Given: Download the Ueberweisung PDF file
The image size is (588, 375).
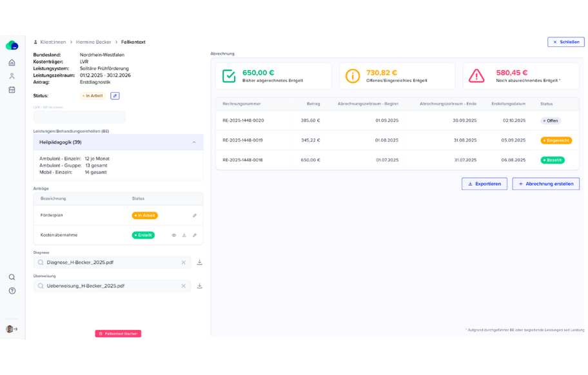Looking at the screenshot, I should pyautogui.click(x=200, y=286).
